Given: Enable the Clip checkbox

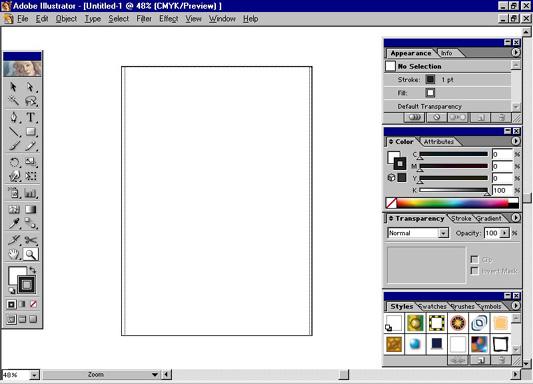Looking at the screenshot, I should [x=475, y=260].
